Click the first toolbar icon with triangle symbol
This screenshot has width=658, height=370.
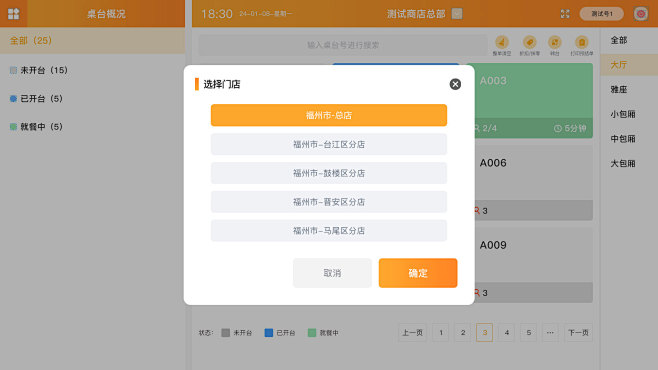point(501,45)
